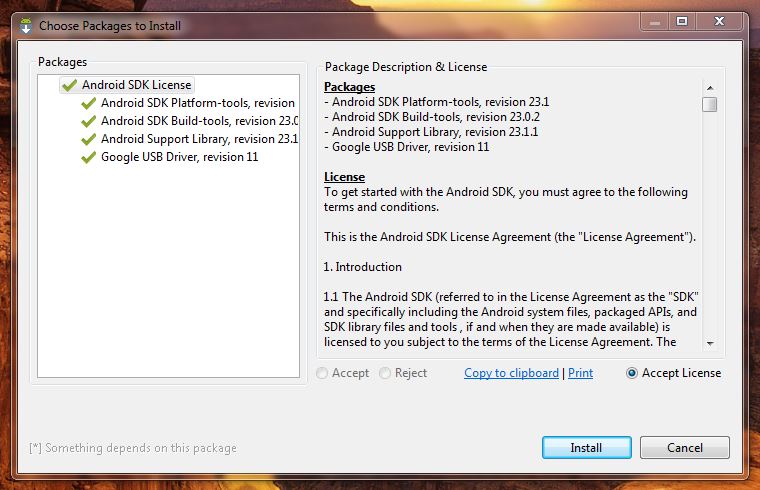Click 'Android SDK Build-tools, revision 23.0.2' description line
Viewport: 760px width, 490px height.
pyautogui.click(x=431, y=117)
